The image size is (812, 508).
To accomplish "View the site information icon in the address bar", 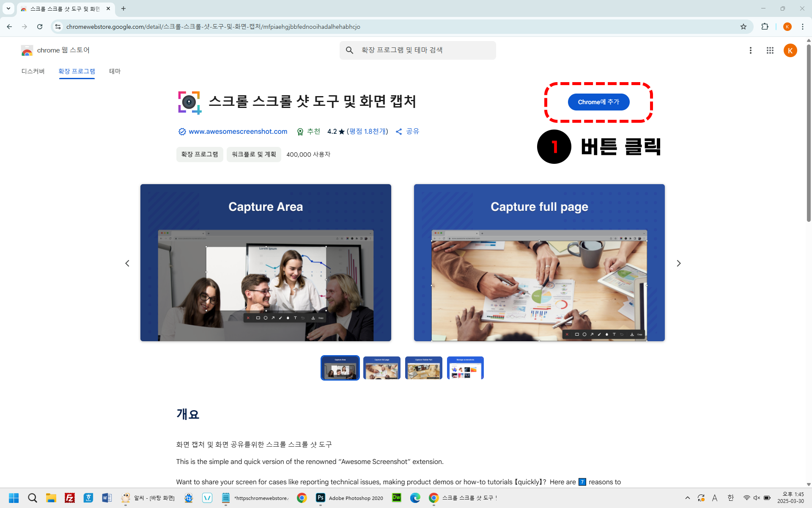I will point(58,27).
